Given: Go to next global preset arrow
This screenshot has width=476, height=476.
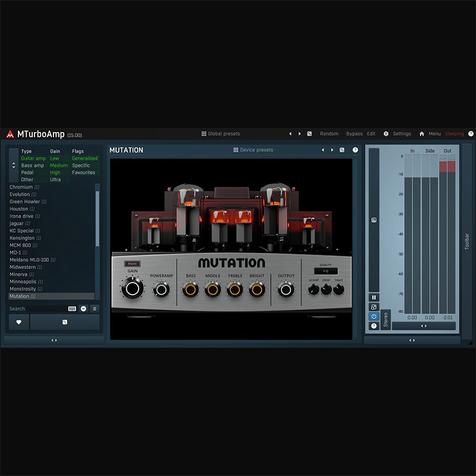Looking at the screenshot, I should tap(300, 133).
